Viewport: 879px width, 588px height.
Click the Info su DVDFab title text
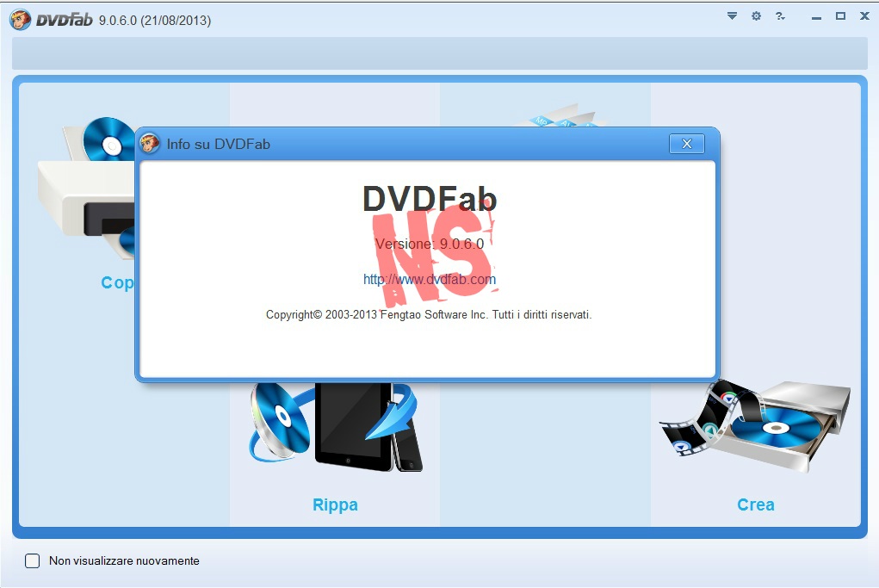(x=219, y=144)
